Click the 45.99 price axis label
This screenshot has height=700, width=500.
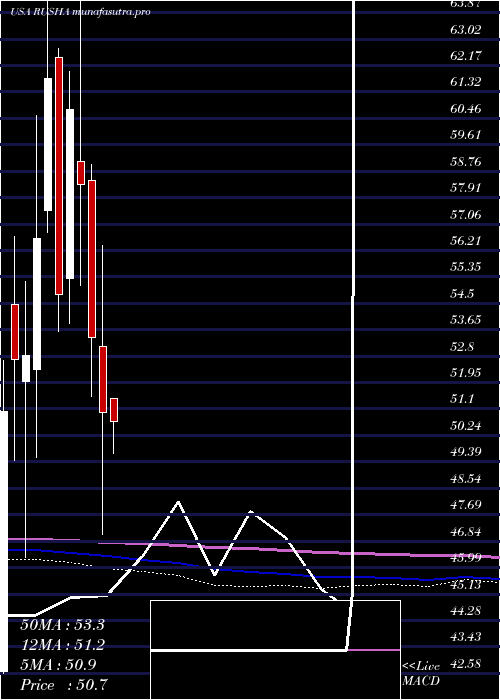click(466, 558)
